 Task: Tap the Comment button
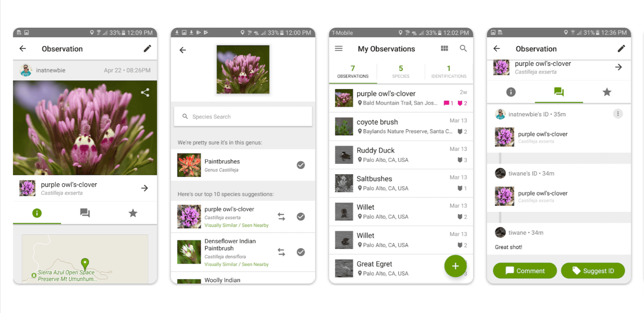525,271
